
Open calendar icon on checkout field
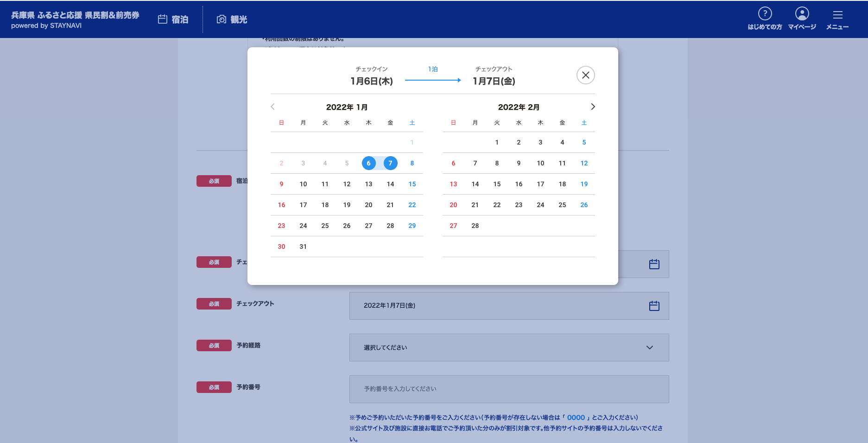pyautogui.click(x=654, y=306)
